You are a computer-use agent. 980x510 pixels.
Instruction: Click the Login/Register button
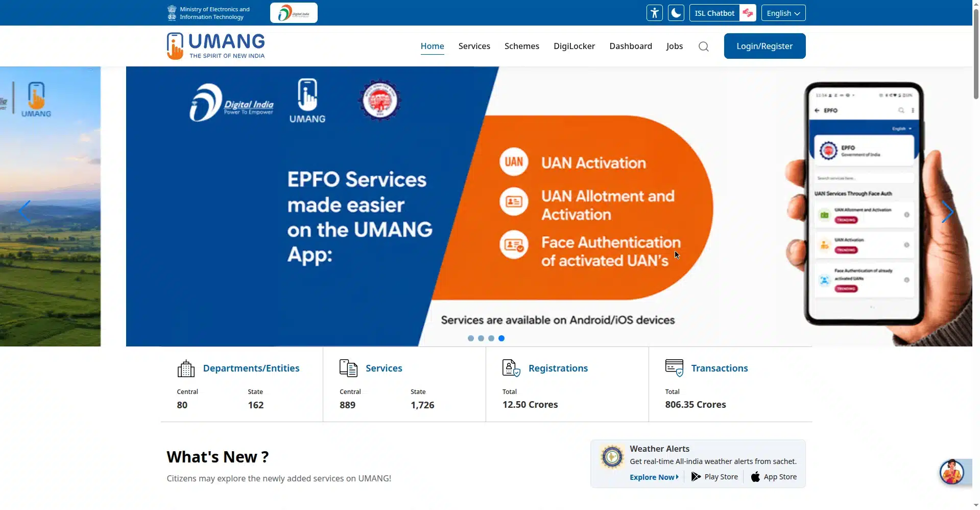[764, 46]
